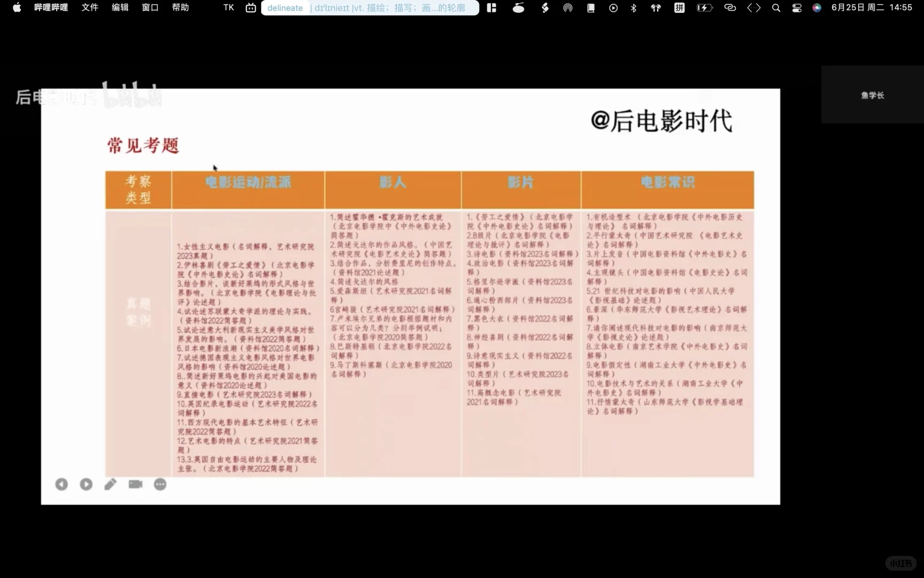
Task: Switch the Pinyin input method
Action: 679,7
